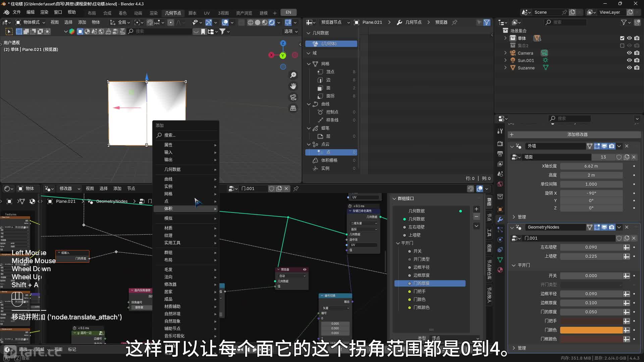
Task: Click the outliner search field
Action: 565,22
